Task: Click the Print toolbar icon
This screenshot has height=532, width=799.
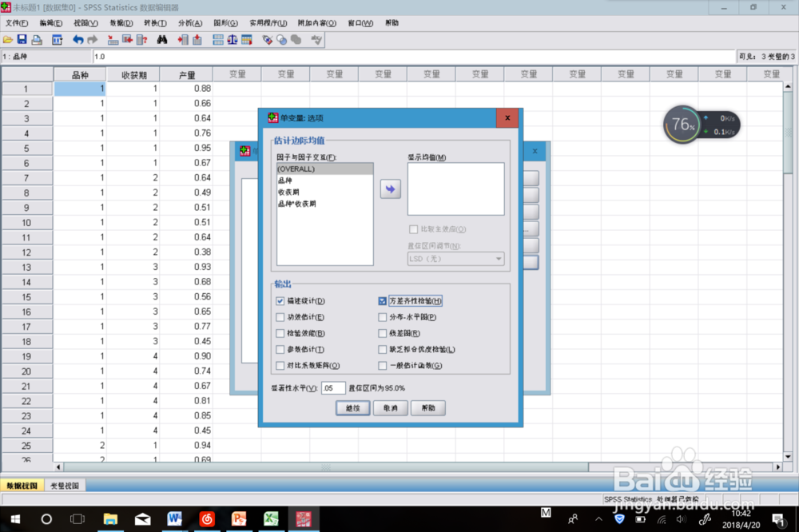Action: coord(37,40)
